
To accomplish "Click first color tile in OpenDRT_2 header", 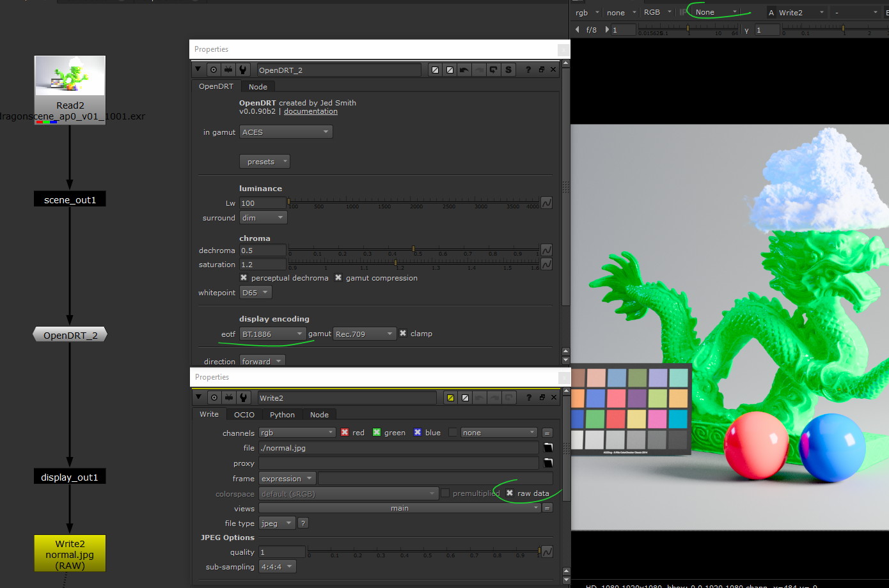I will [x=436, y=70].
